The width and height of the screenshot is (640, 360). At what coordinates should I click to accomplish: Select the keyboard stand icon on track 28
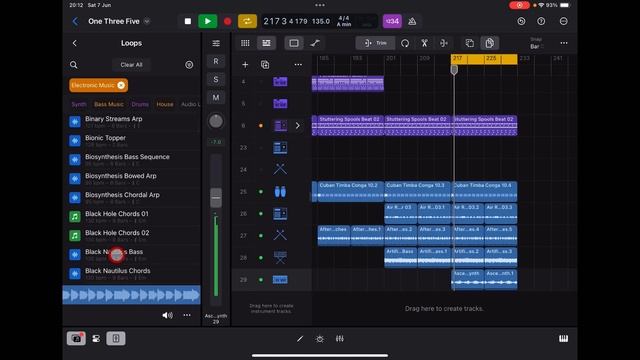[x=280, y=258]
